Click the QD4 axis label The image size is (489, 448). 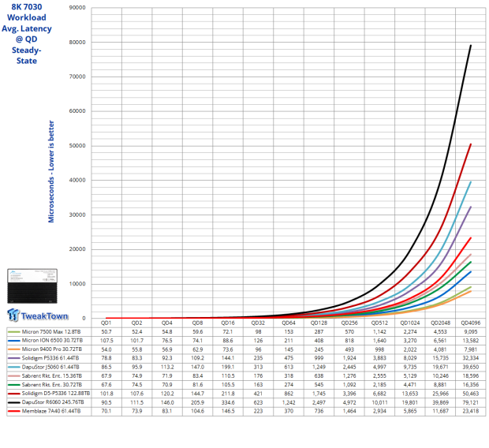[x=167, y=323]
